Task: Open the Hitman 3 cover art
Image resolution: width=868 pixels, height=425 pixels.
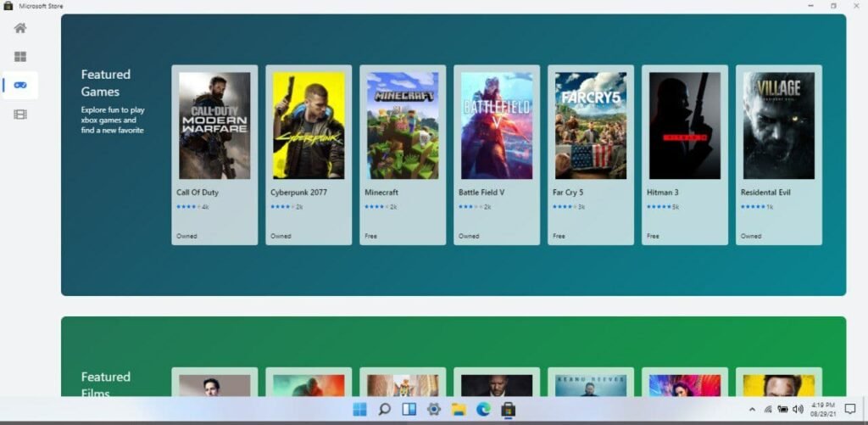Action: click(x=685, y=126)
